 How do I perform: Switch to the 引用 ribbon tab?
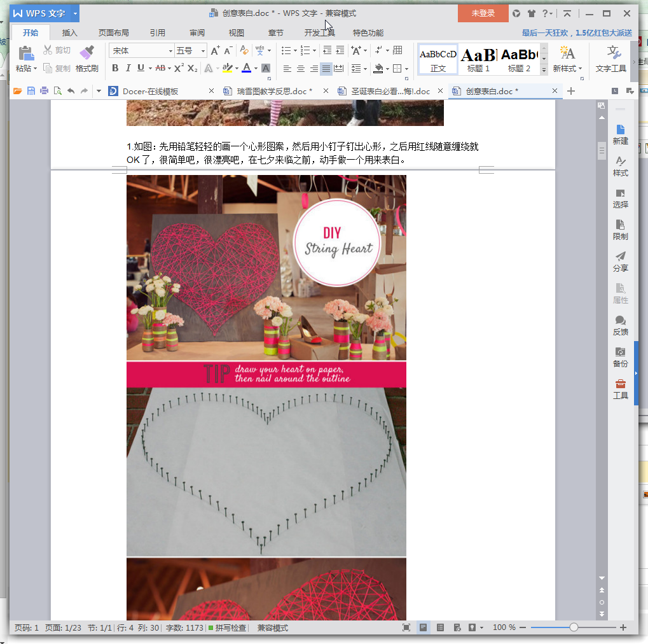[157, 32]
